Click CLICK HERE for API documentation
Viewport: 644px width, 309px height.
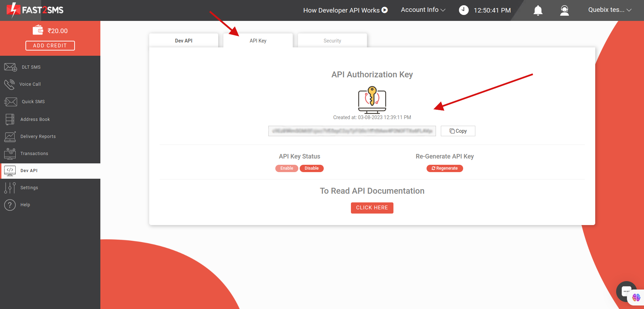click(372, 208)
